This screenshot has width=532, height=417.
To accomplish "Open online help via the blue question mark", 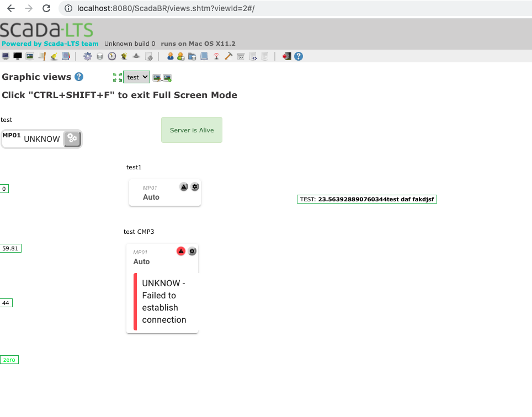I will click(x=298, y=56).
